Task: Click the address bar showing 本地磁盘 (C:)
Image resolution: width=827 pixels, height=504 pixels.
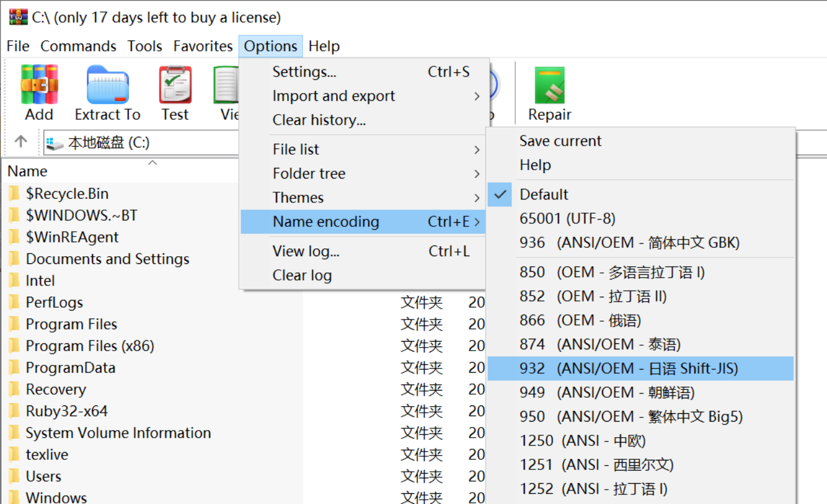Action: [x=143, y=143]
